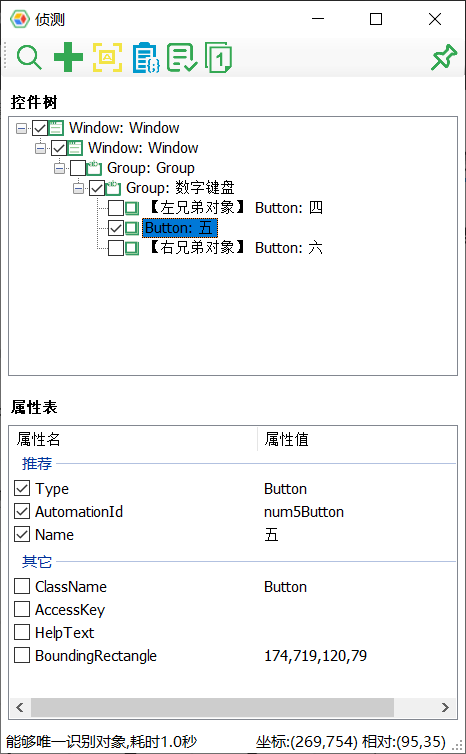Select the 左兄弟对象 Button: 四 item
Viewport: 466px width, 754px height.
pos(233,208)
